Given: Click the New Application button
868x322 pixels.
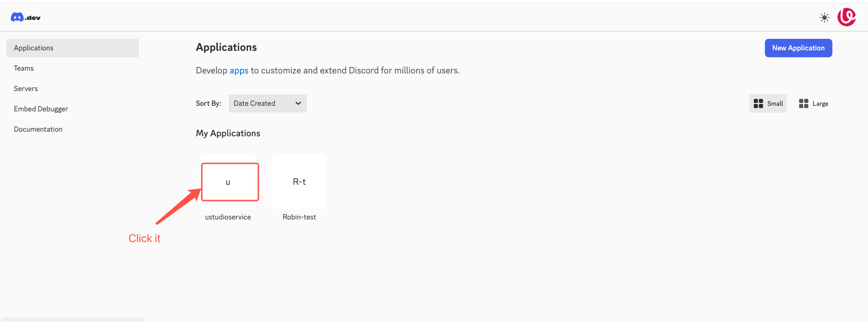Looking at the screenshot, I should [x=798, y=48].
